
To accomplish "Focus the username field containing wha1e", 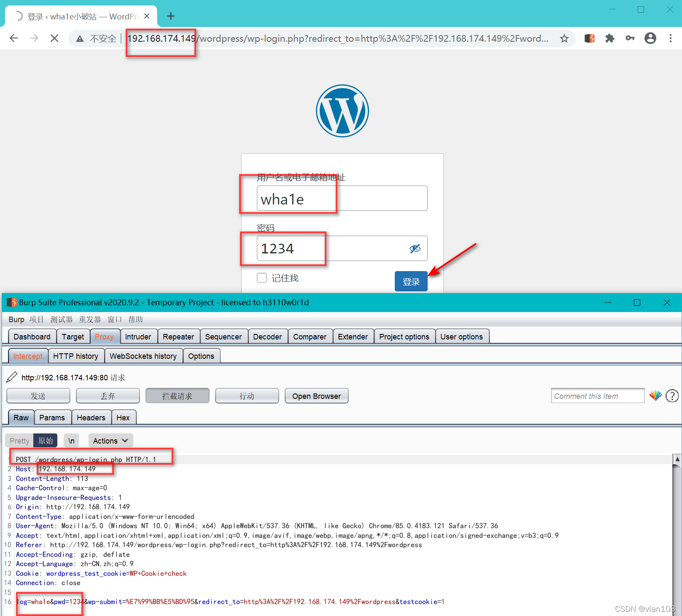I will [x=342, y=198].
